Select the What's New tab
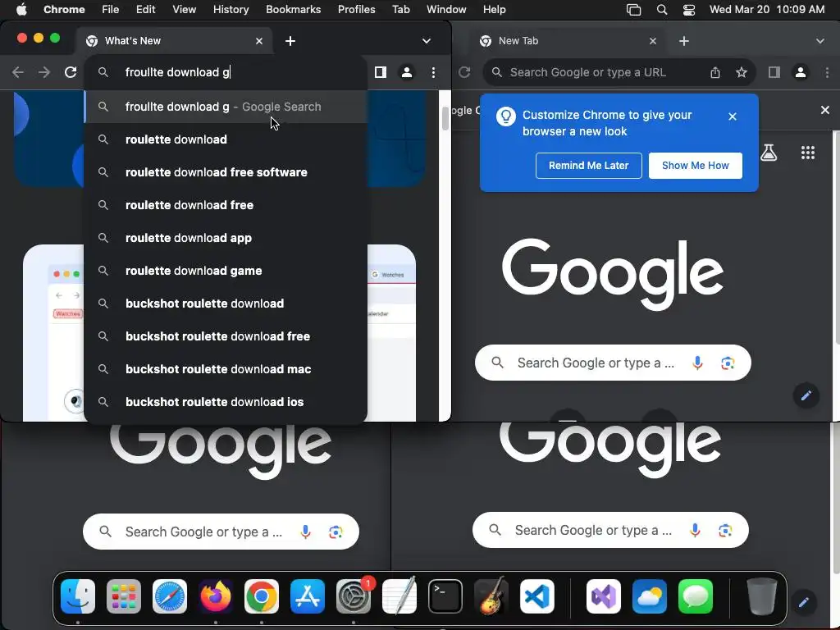The image size is (840, 630). (x=175, y=41)
